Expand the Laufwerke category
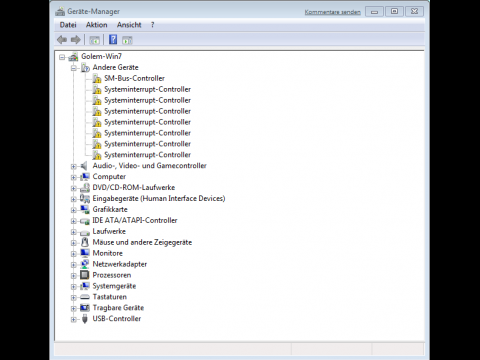The width and height of the screenshot is (480, 360). (74, 232)
